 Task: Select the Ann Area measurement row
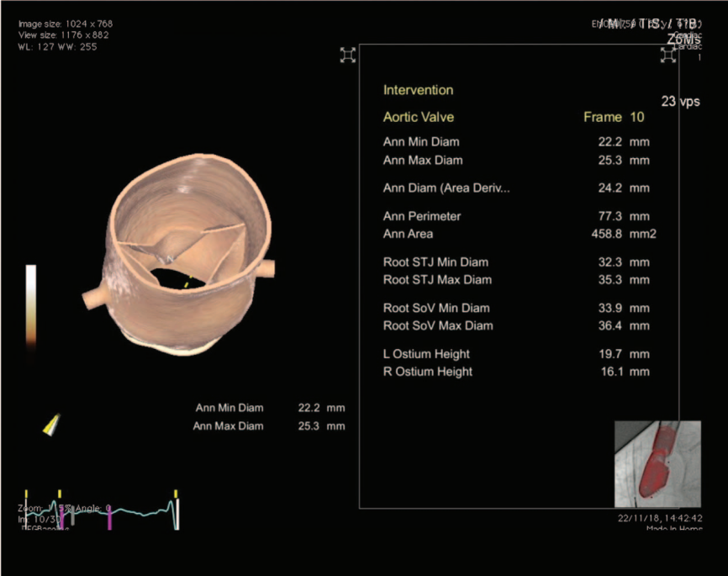coord(515,234)
